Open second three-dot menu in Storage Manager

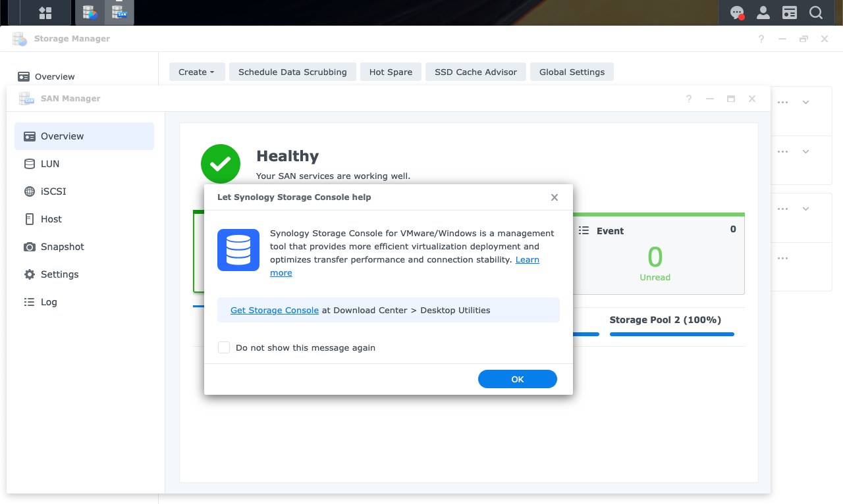point(782,151)
